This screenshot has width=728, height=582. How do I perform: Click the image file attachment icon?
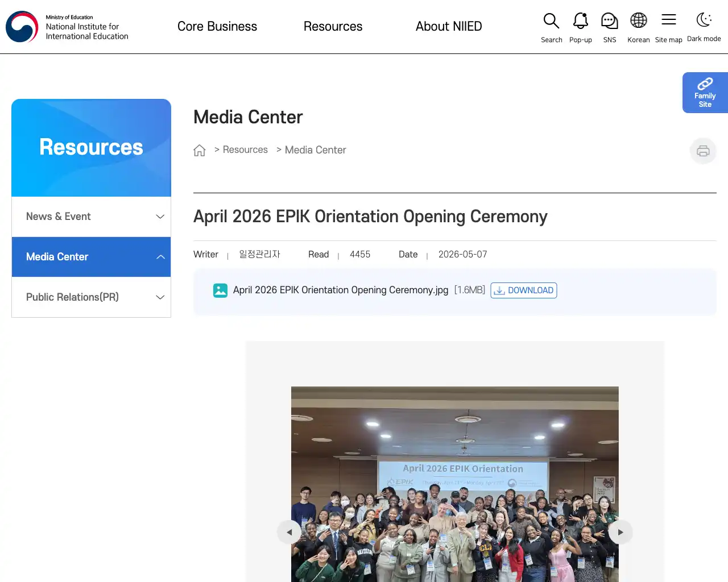coord(220,290)
